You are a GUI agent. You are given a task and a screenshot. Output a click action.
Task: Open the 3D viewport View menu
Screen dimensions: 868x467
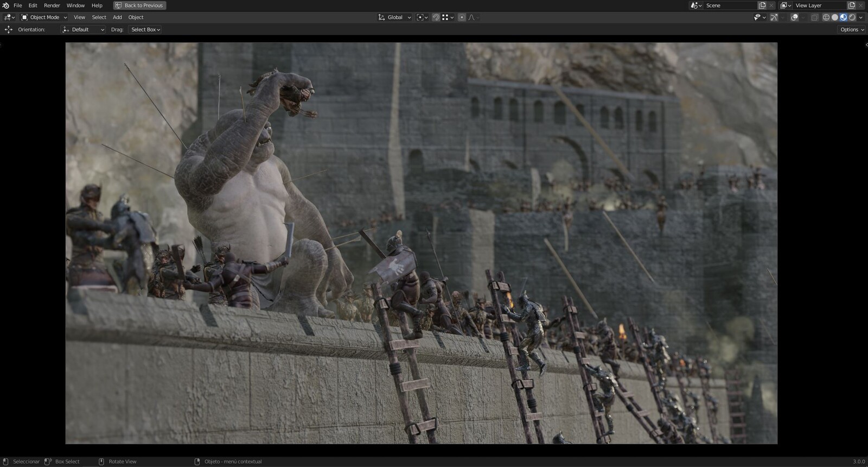pos(79,17)
